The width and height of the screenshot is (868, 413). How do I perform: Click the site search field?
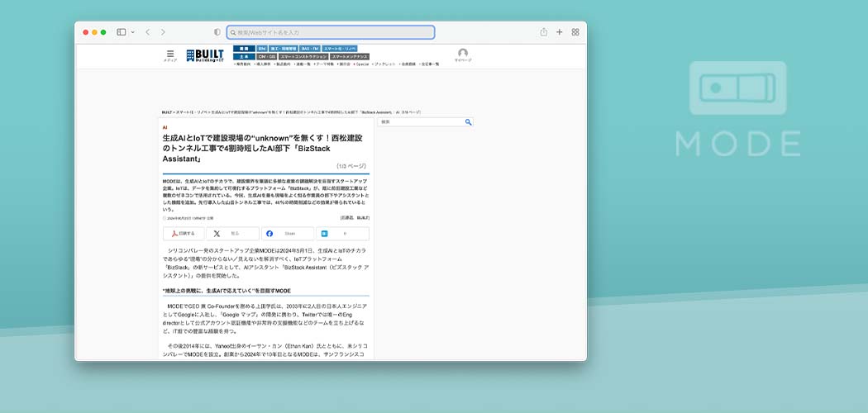[420, 122]
